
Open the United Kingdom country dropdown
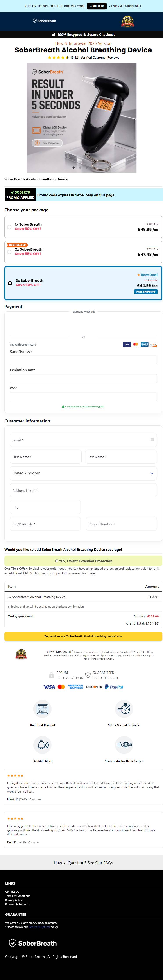(x=83, y=473)
